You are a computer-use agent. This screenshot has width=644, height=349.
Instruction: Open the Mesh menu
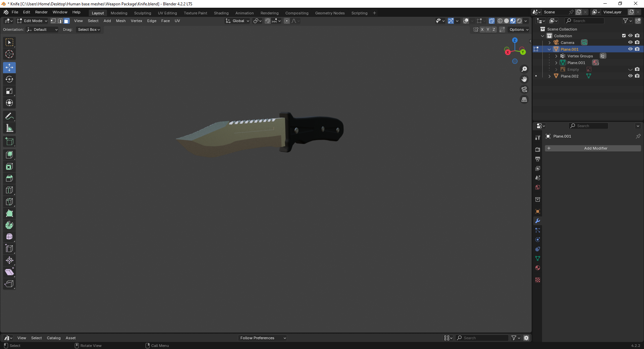pyautogui.click(x=121, y=21)
